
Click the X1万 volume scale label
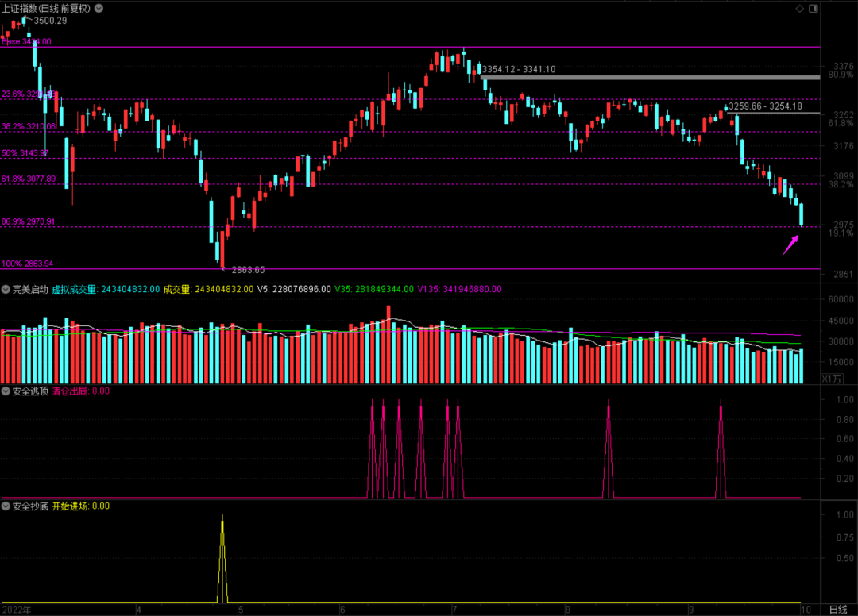click(x=830, y=378)
